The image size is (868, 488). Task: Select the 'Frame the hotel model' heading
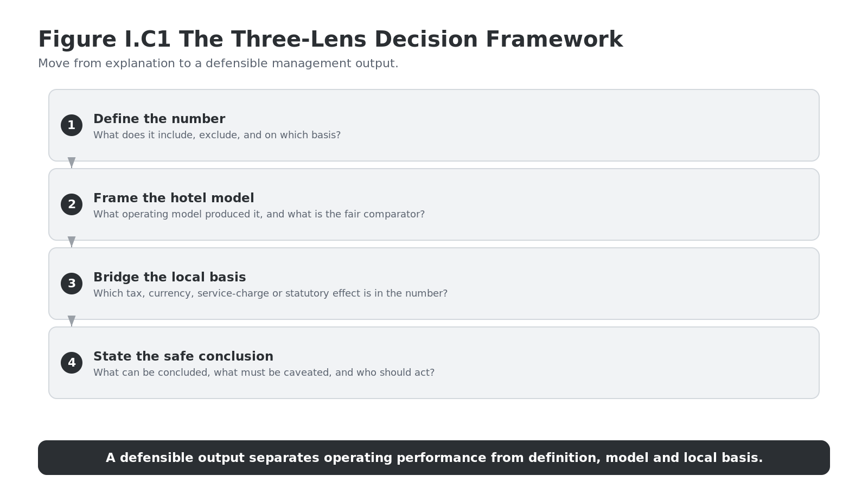coord(174,198)
